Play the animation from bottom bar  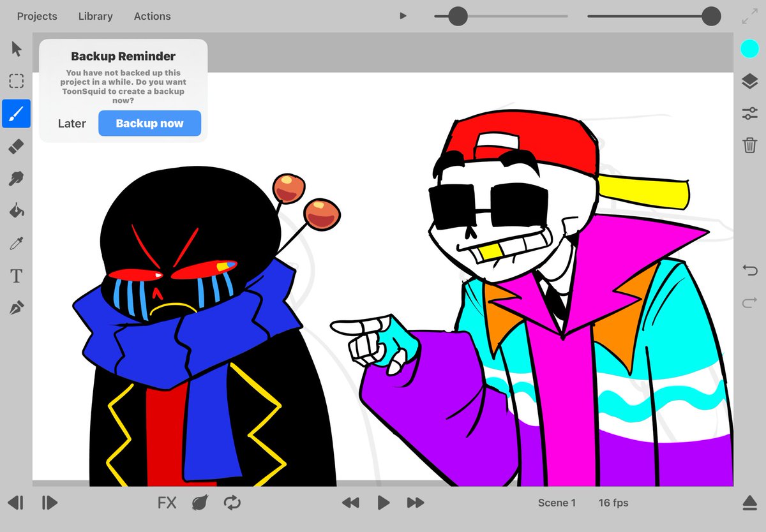[383, 503]
